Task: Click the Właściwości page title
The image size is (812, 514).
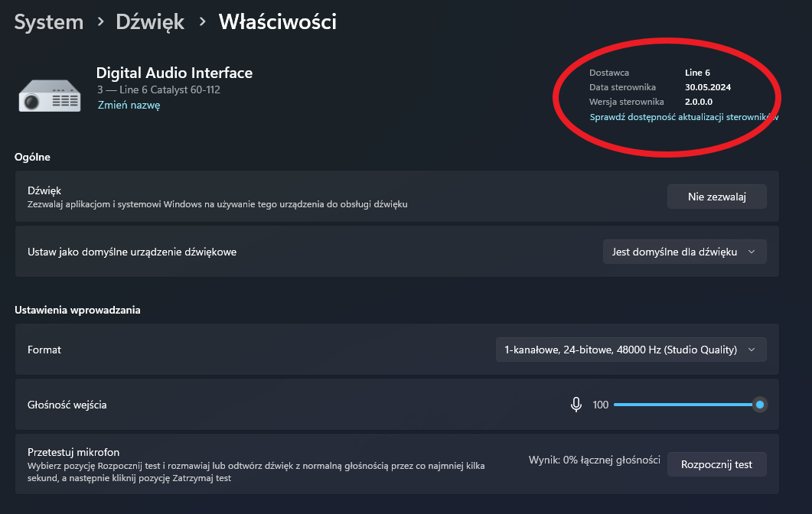Action: (278, 22)
